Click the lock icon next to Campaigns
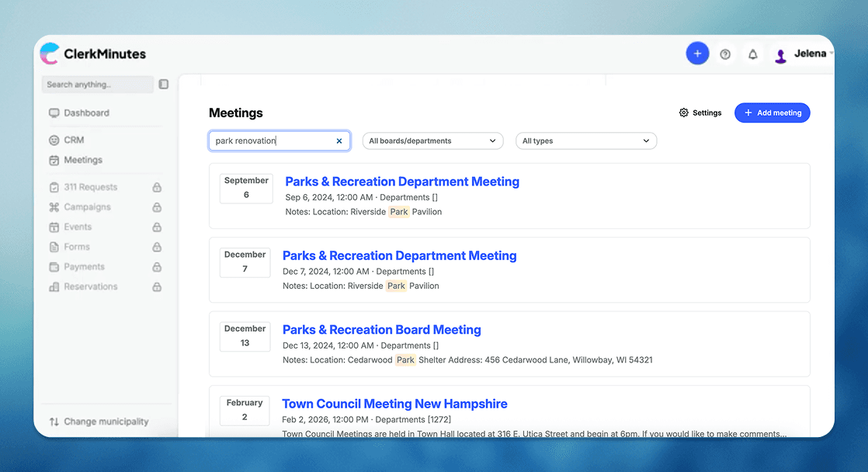868x472 pixels. 158,206
